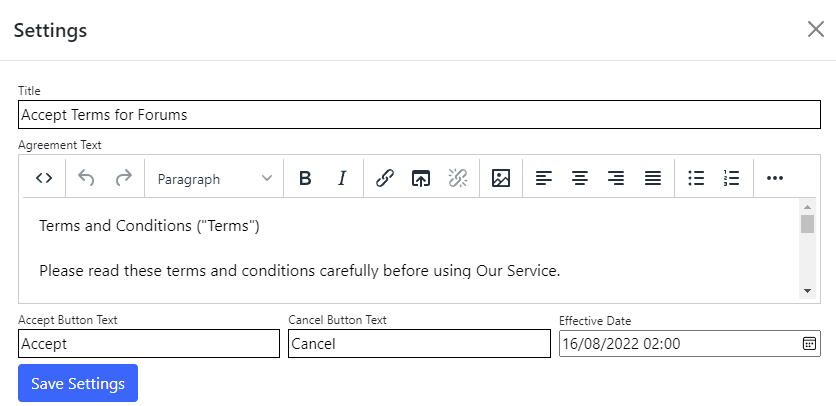Viewport: 836px width, 406px height.
Task: Remove link using the unlink icon
Action: click(x=458, y=179)
